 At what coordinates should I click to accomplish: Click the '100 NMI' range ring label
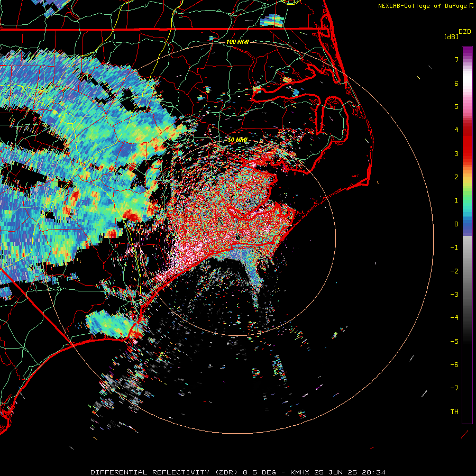(x=237, y=42)
